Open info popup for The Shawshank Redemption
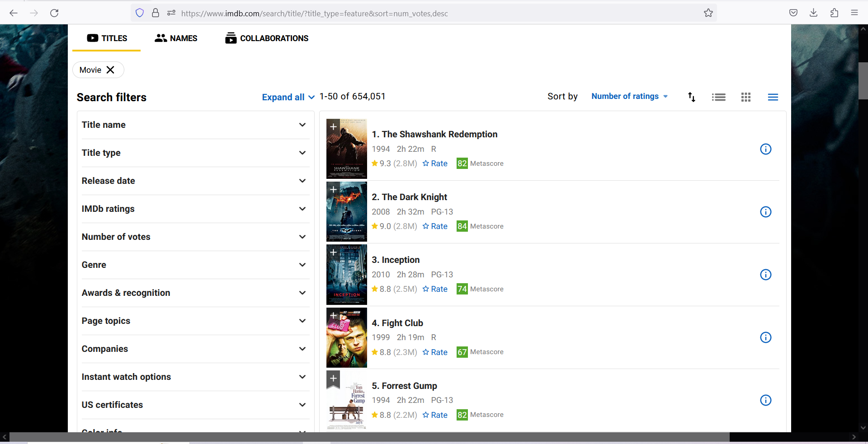Image resolution: width=868 pixels, height=444 pixels. coord(765,149)
